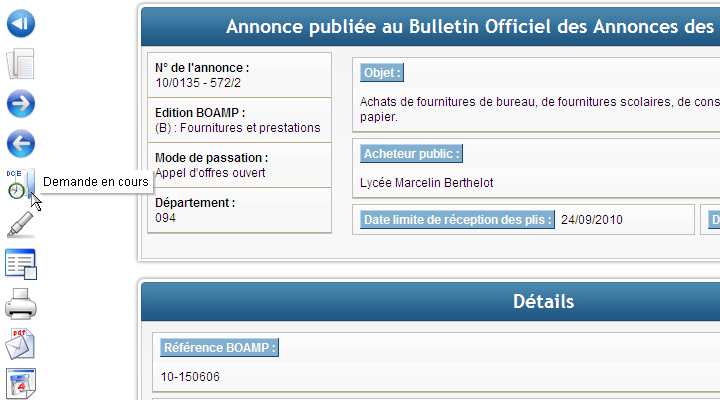Screen dimensions: 720x400
Task: Click the blue rewind back-to-list icon
Action: click(x=21, y=23)
